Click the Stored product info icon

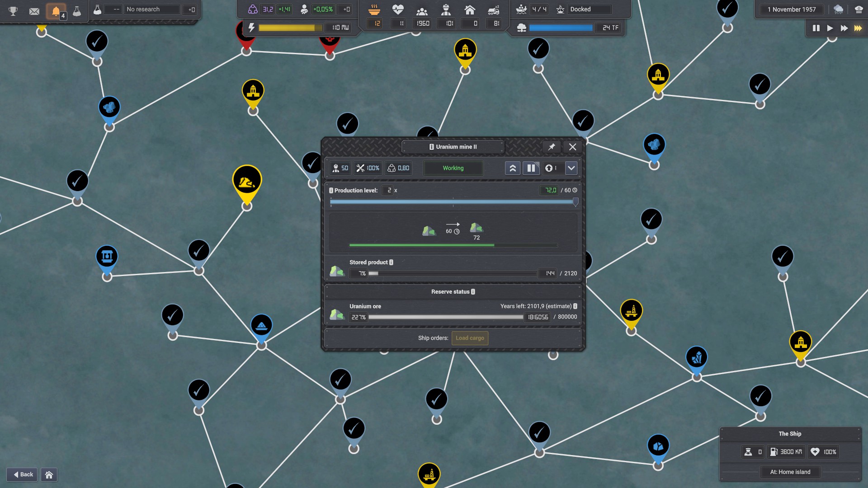pyautogui.click(x=391, y=263)
